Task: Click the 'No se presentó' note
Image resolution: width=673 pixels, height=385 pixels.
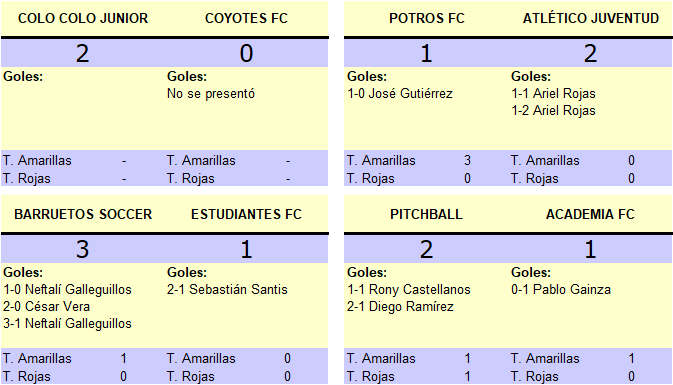Action: click(211, 94)
